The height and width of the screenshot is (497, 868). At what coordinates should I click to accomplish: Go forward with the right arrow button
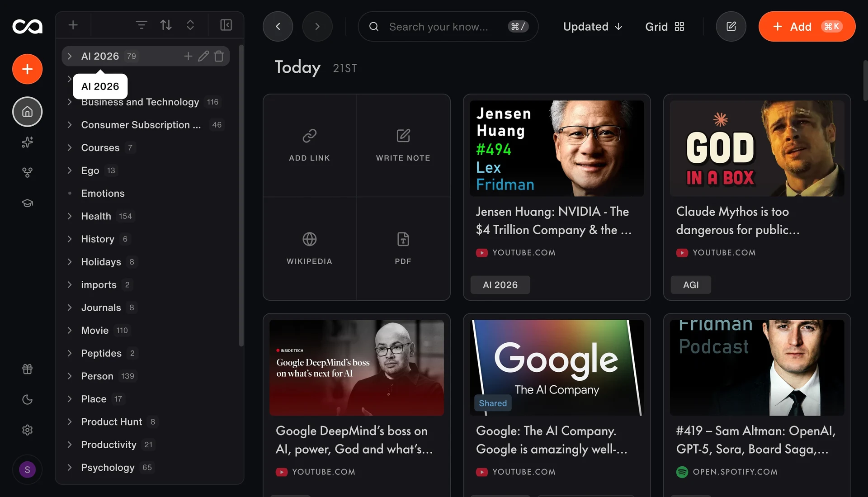(317, 27)
